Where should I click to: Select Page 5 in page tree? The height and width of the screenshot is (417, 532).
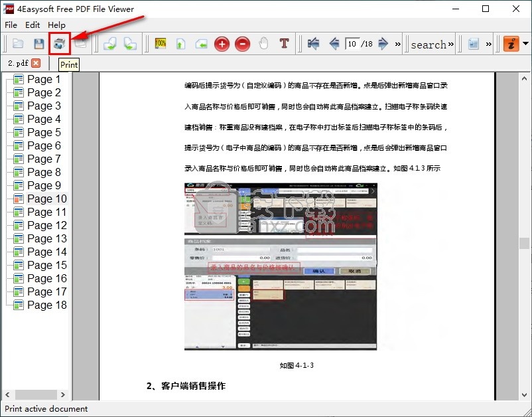pos(44,132)
